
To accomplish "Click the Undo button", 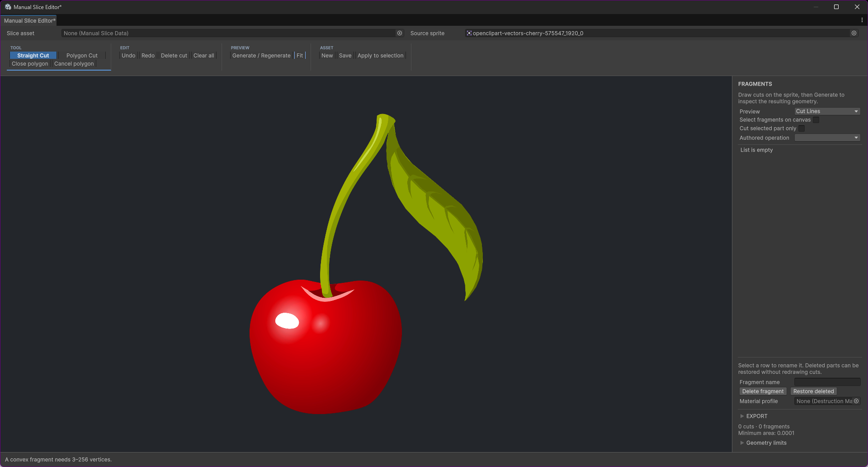I will [x=128, y=55].
